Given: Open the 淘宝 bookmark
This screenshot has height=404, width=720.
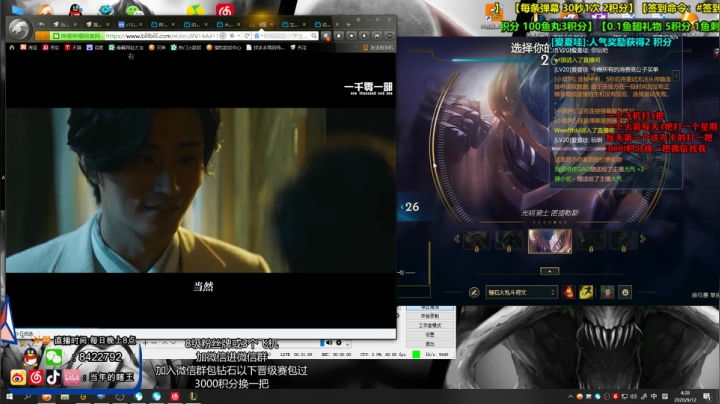Looking at the screenshot, I should click(28, 47).
